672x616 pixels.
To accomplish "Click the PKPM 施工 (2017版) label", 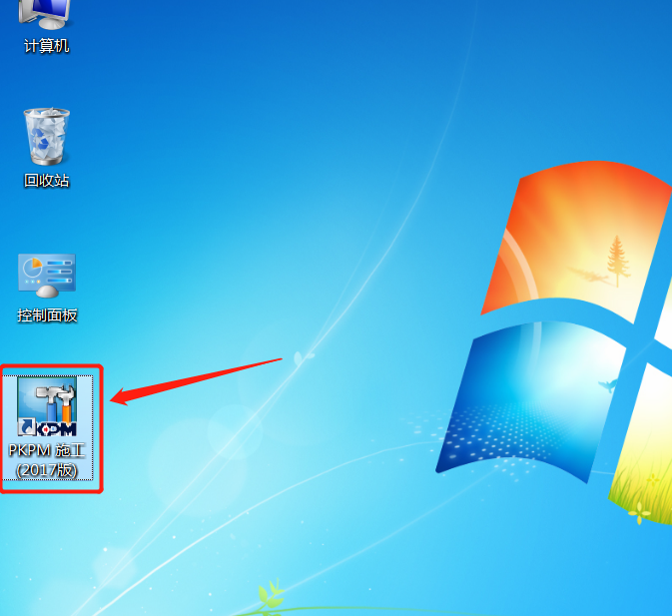I will tap(47, 460).
